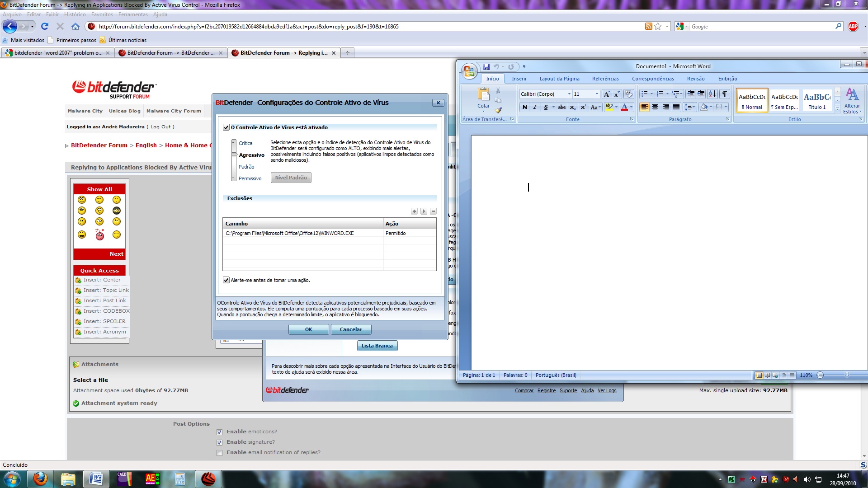Open the font size dropdown
Screen dimensions: 868x488
[x=596, y=94]
